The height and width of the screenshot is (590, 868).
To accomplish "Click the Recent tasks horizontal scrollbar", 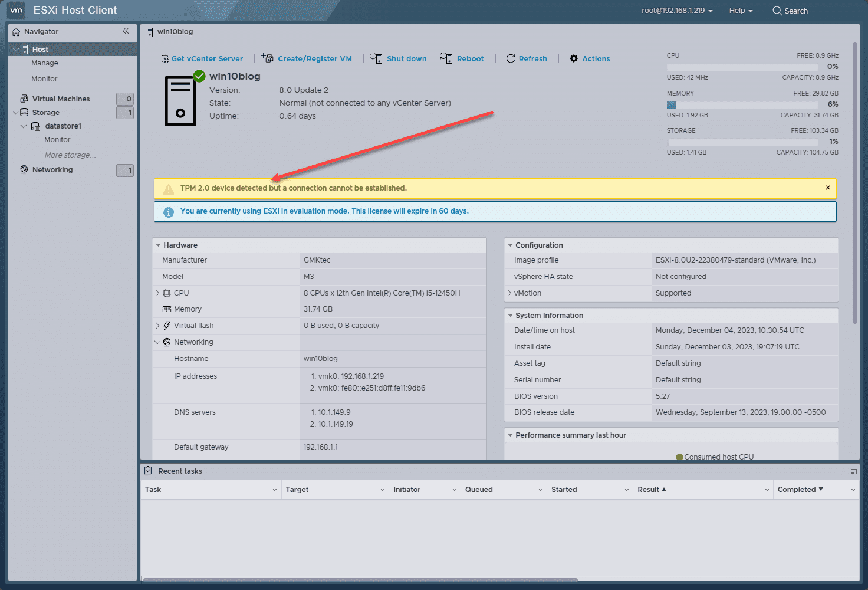I will click(x=360, y=580).
